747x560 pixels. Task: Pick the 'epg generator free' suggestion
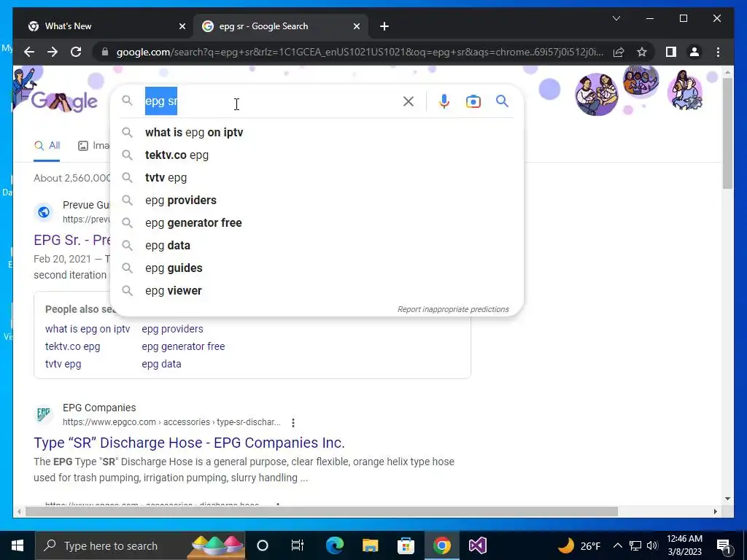pyautogui.click(x=317, y=223)
